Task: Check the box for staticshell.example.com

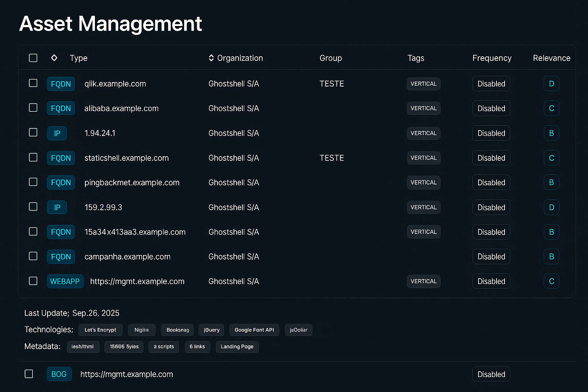Action: (33, 157)
